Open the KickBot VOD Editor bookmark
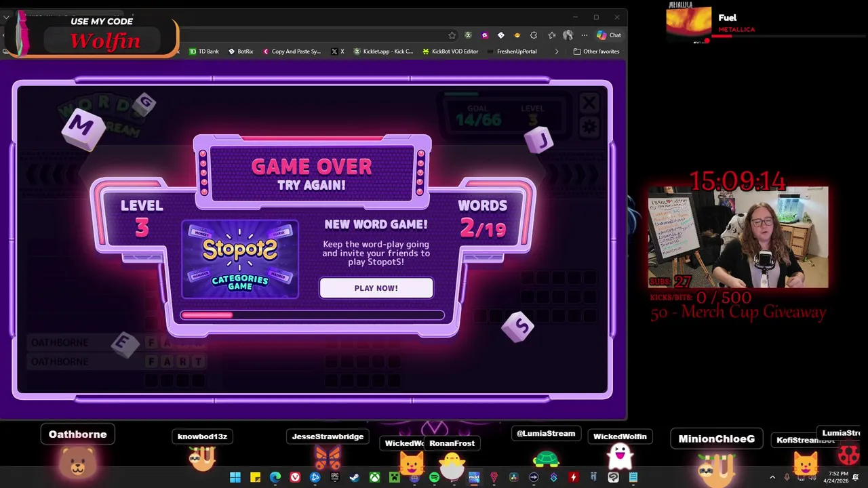The image size is (868, 488). [450, 52]
